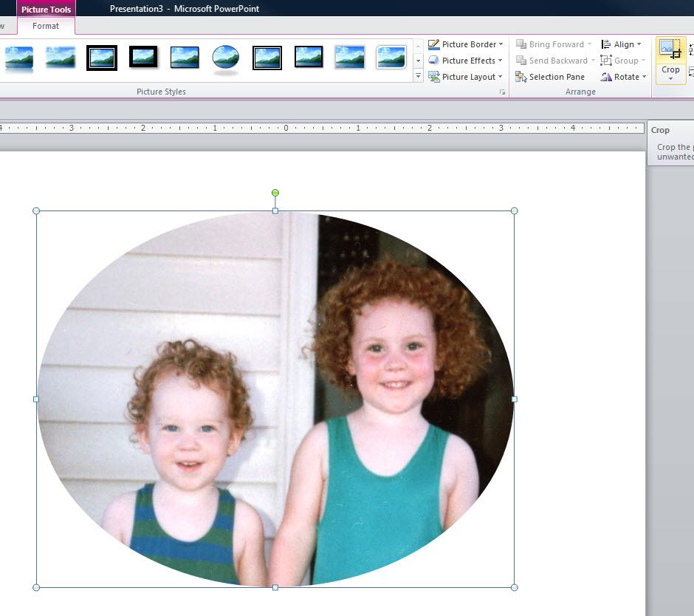Viewport: 694px width, 616px height.
Task: Open the Picture Border menu
Action: click(466, 44)
